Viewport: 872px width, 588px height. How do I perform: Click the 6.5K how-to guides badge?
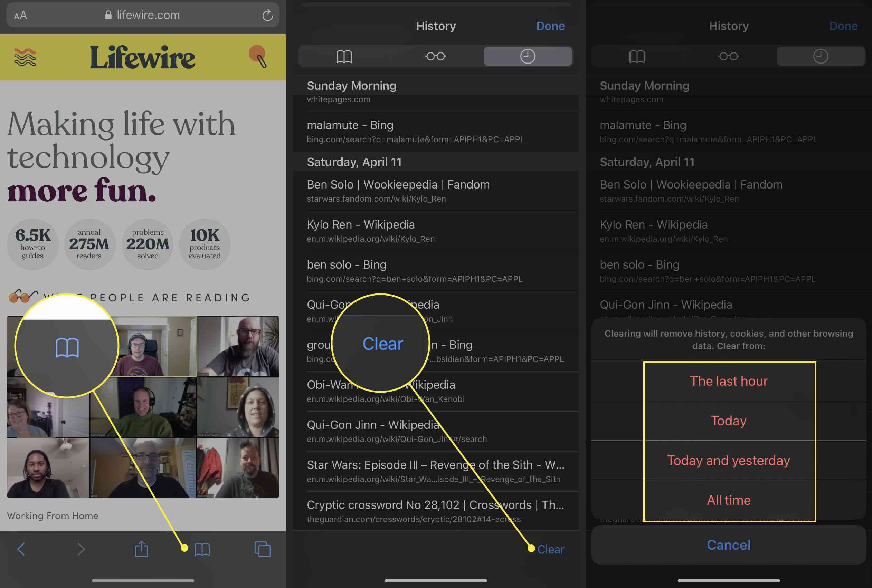(32, 244)
